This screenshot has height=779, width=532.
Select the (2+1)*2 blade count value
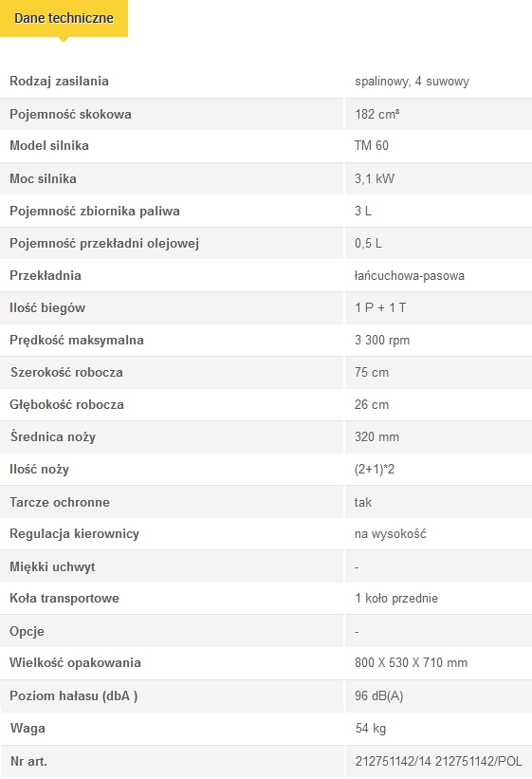click(x=375, y=470)
